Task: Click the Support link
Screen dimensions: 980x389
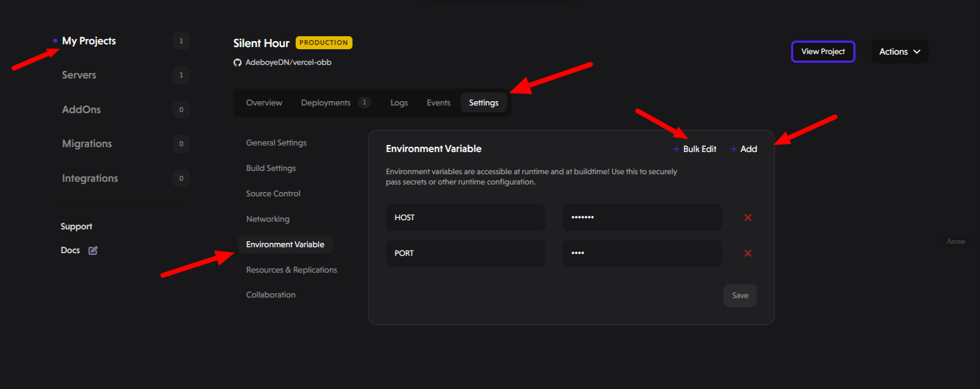Action: tap(76, 227)
